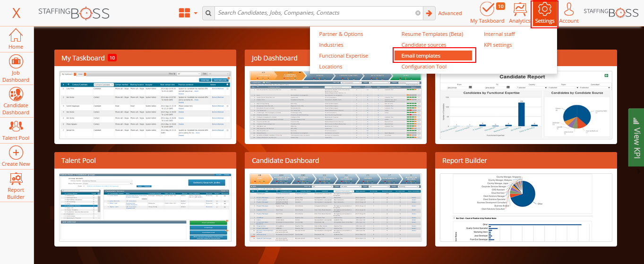Open My Taskboard from the top bar
The width and height of the screenshot is (644, 264).
click(x=487, y=13)
